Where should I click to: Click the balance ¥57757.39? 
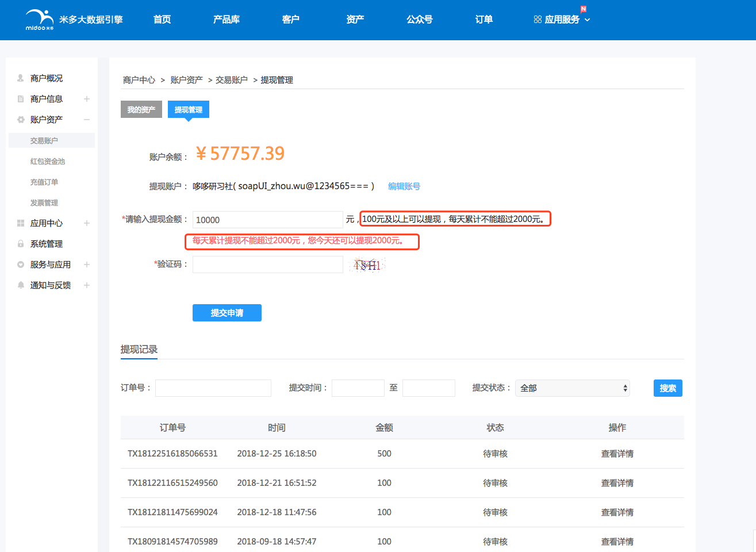[240, 154]
